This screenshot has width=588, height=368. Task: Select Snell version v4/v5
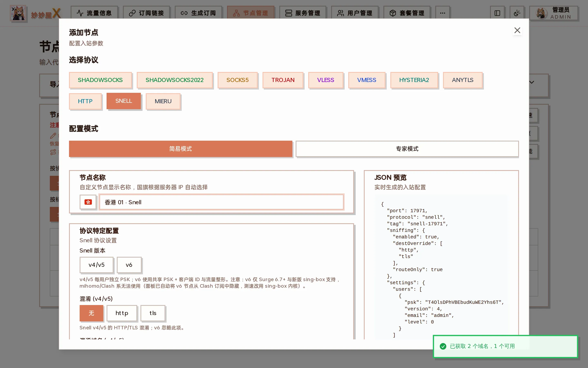96,265
